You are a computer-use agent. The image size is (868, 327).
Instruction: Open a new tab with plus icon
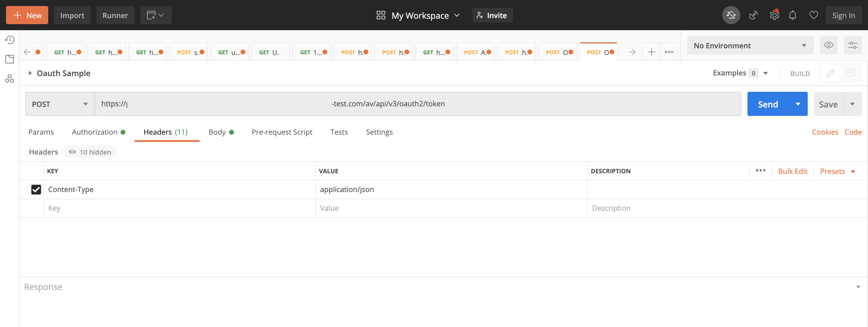[x=651, y=52]
